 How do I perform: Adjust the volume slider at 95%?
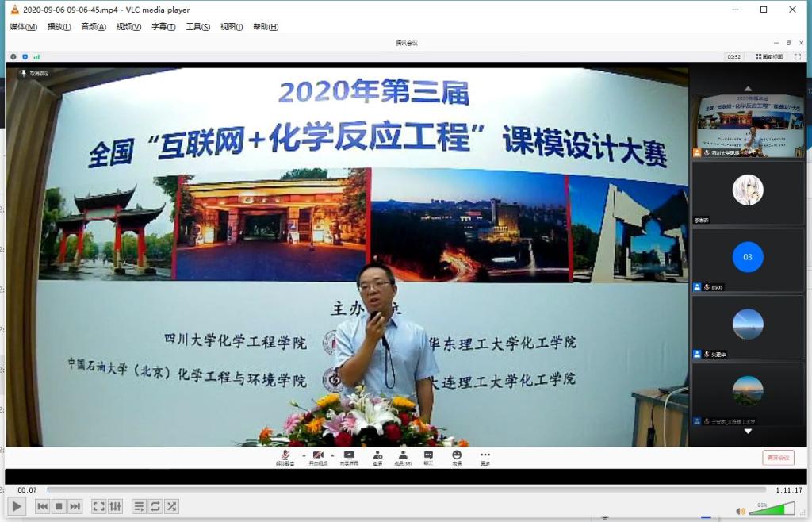pyautogui.click(x=771, y=509)
